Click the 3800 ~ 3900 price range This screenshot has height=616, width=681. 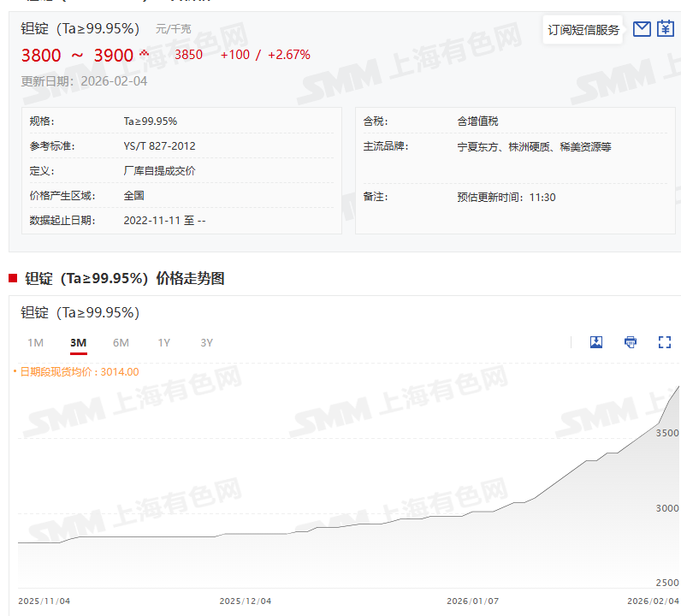77,56
